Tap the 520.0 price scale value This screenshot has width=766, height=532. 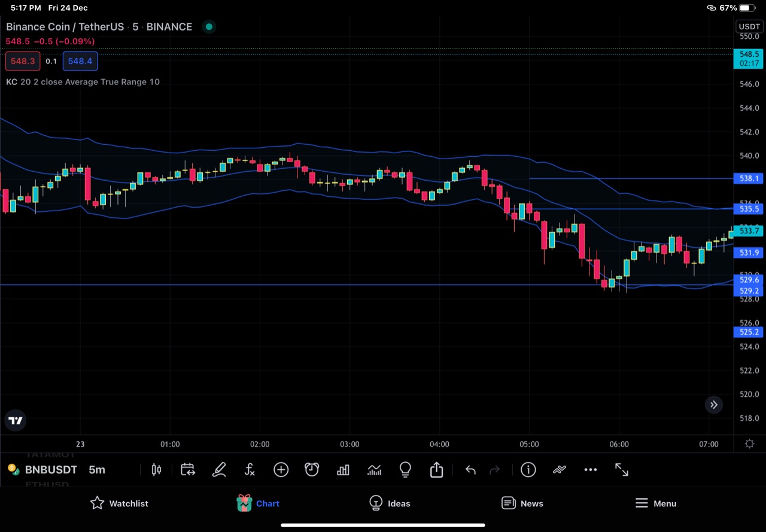749,394
